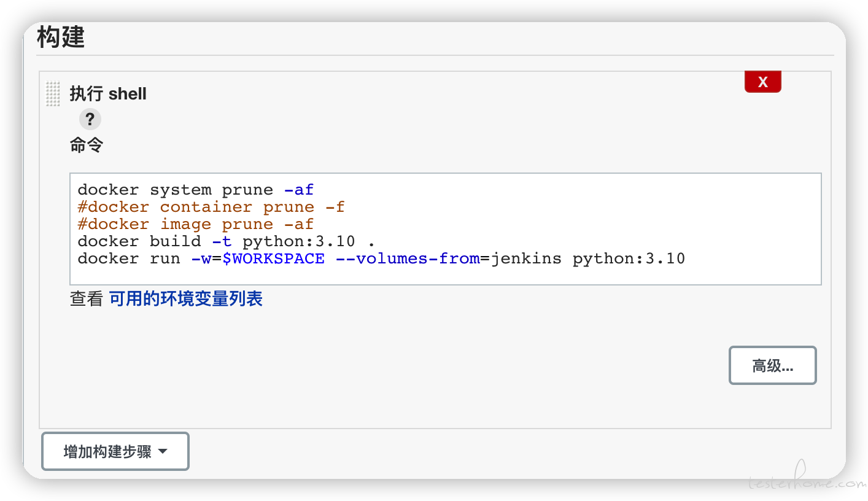Click the 构建 section heading
The height and width of the screenshot is (501, 868).
[x=61, y=37]
